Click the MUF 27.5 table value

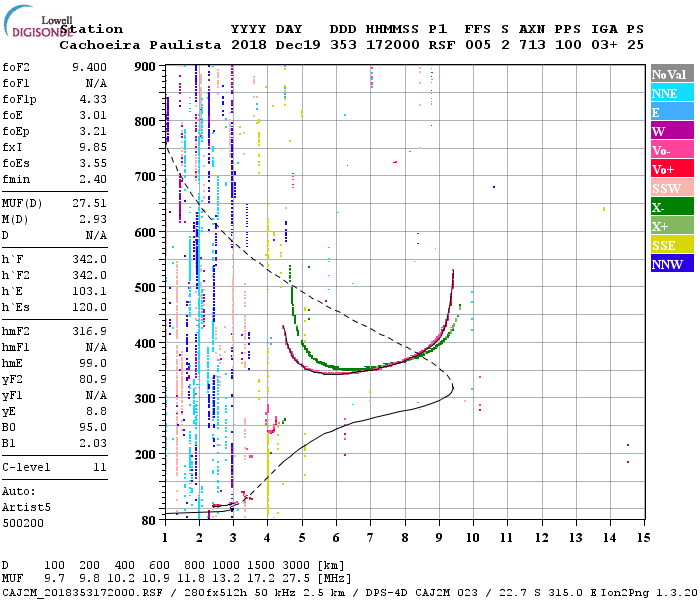(296, 579)
